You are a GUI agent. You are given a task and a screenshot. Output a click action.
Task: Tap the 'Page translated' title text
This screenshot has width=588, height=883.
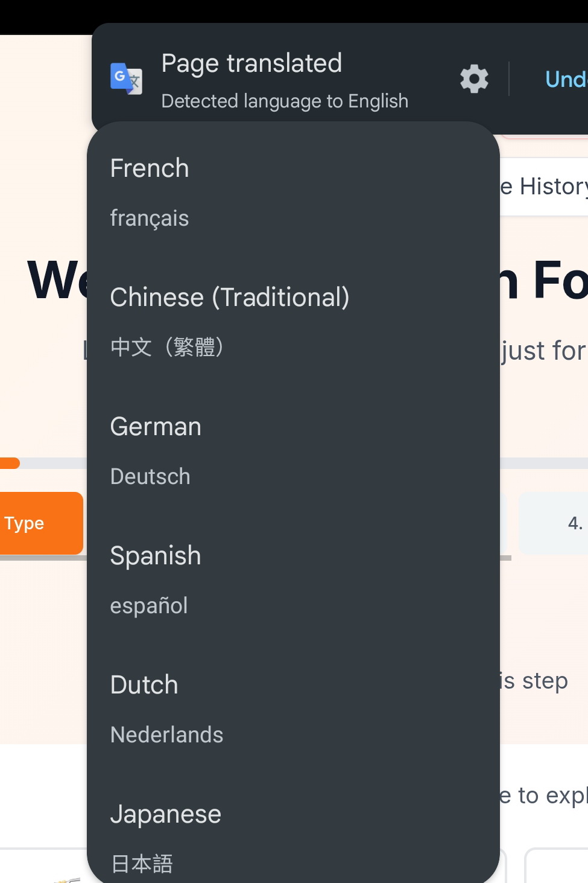(251, 63)
